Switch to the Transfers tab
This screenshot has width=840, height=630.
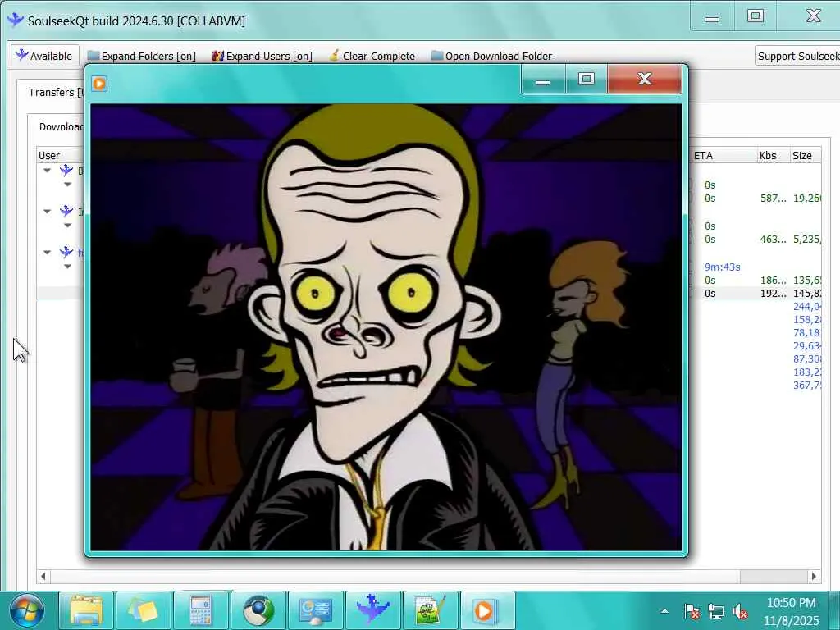[x=56, y=92]
